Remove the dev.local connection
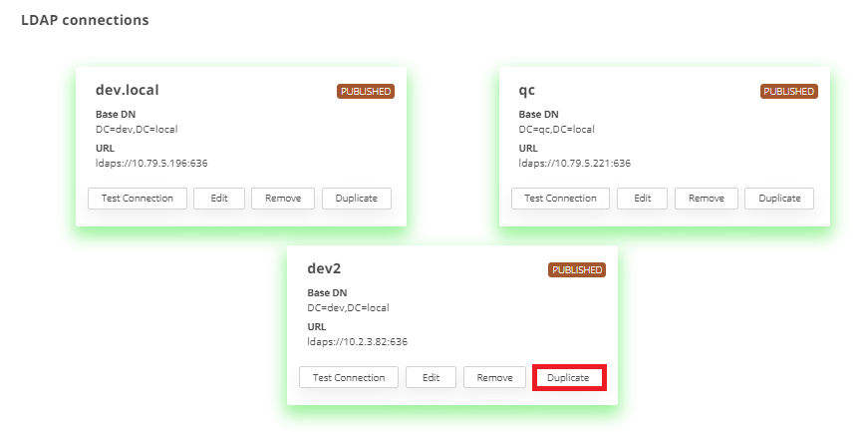Viewport: 868px width, 432px height. [283, 198]
